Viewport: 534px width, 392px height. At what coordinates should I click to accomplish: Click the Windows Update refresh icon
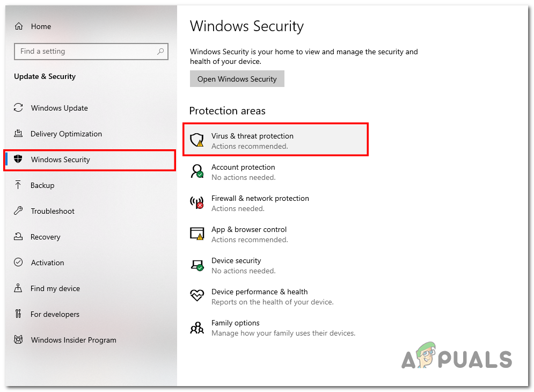tap(18, 108)
